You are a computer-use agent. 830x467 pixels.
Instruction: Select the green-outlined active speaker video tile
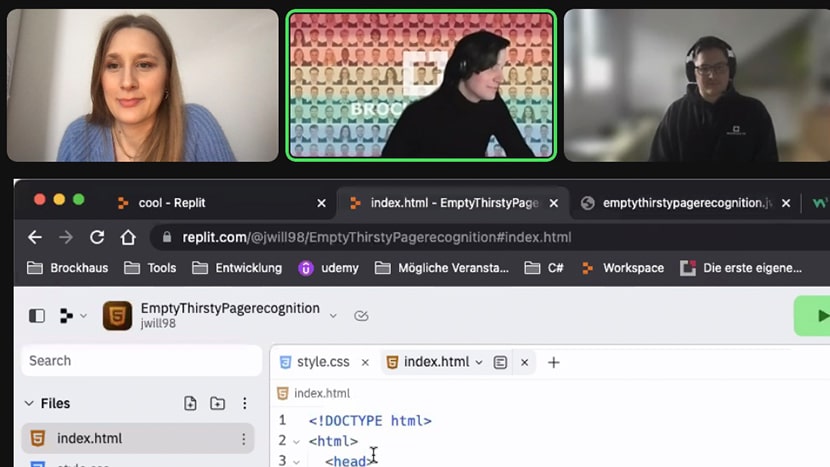click(421, 85)
